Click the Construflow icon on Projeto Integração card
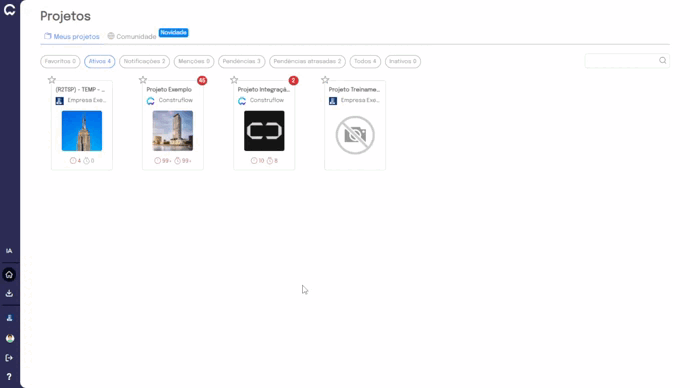Image resolution: width=690 pixels, height=388 pixels. pyautogui.click(x=242, y=101)
